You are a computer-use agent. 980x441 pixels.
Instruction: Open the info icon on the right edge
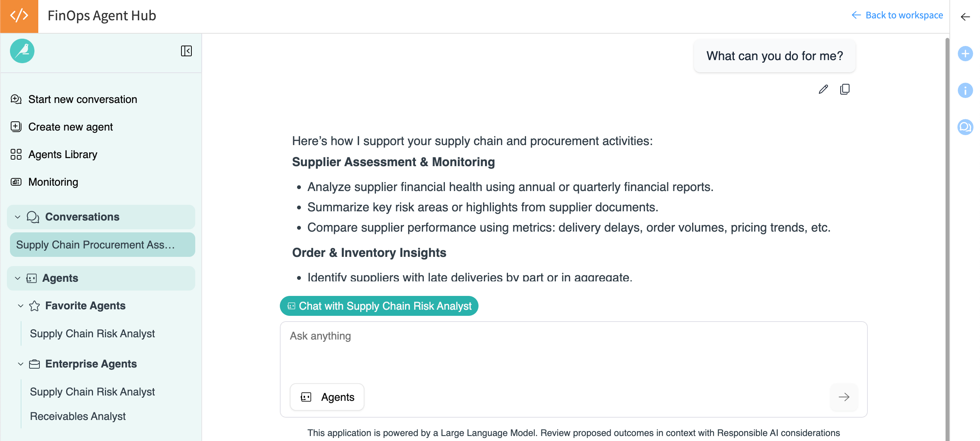965,90
